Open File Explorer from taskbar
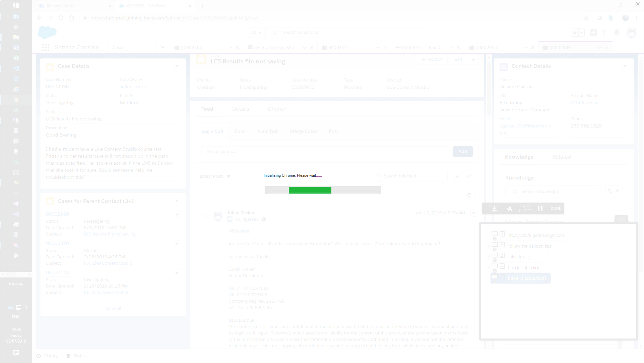644x363 pixels. point(16,37)
